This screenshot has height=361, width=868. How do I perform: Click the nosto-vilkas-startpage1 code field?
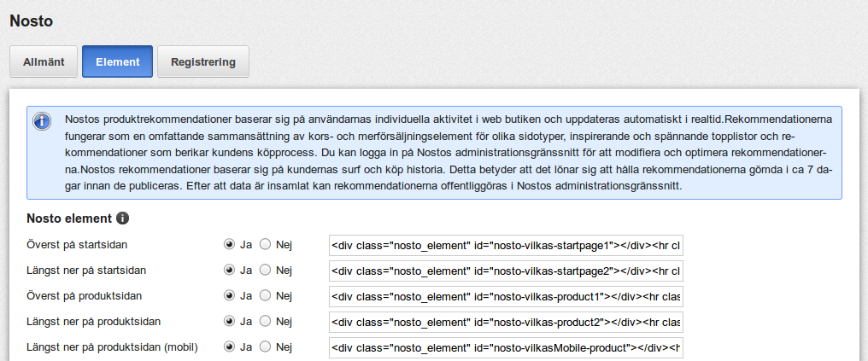coord(506,245)
